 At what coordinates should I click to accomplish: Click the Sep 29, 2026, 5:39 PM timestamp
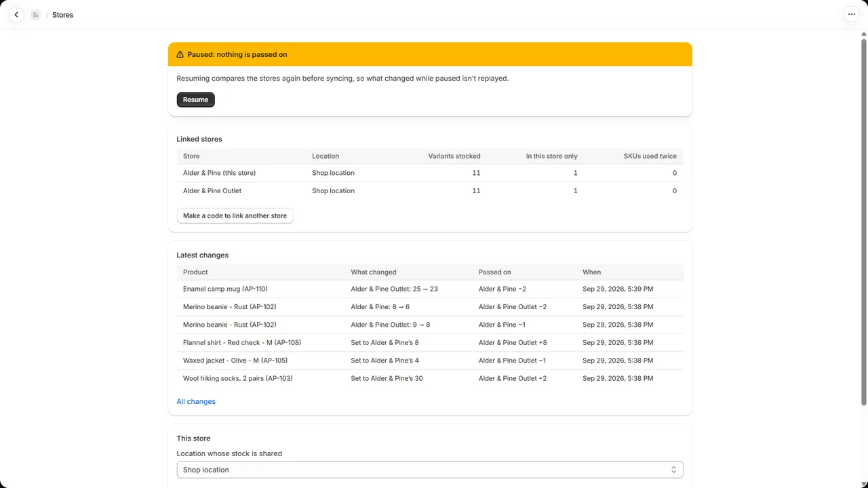click(x=618, y=289)
